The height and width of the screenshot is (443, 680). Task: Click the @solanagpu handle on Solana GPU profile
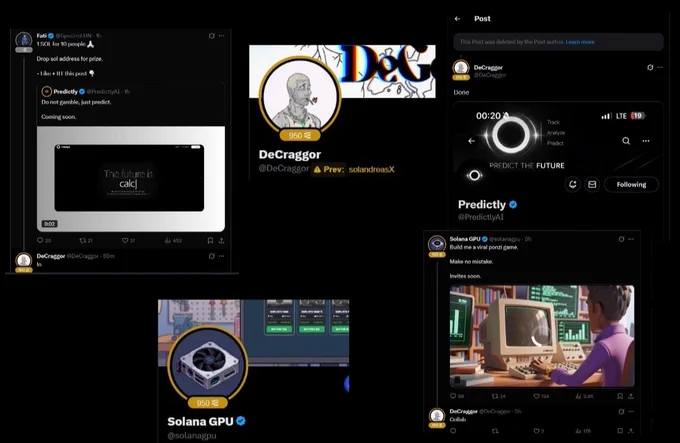point(192,435)
